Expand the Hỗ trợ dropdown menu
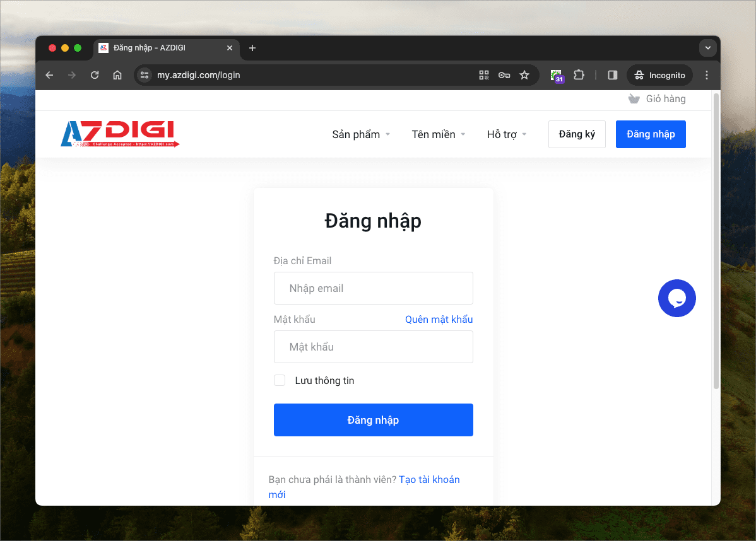Screen dimensions: 756x541 tap(507, 134)
